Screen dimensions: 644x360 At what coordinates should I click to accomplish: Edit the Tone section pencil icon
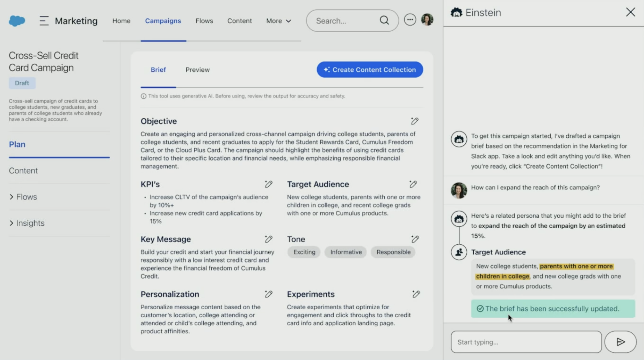click(x=415, y=239)
